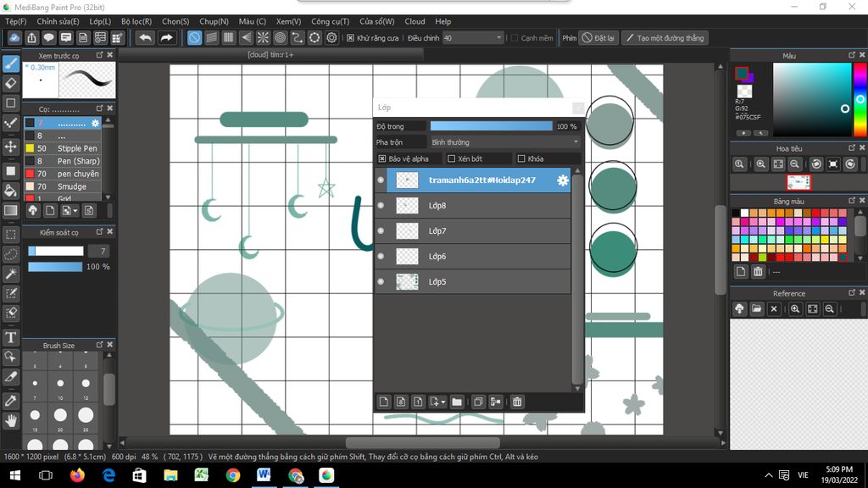Expand the add-brush dropdown in Cọ panel

pyautogui.click(x=75, y=211)
